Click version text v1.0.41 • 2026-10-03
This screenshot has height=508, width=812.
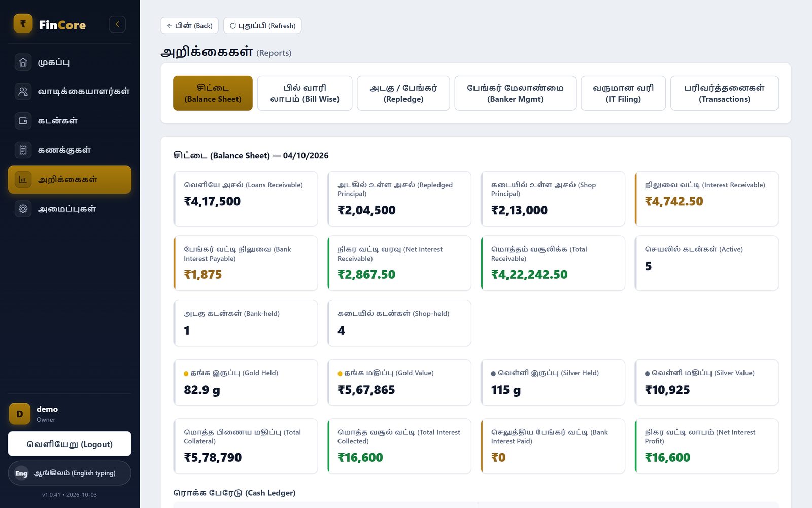70,495
